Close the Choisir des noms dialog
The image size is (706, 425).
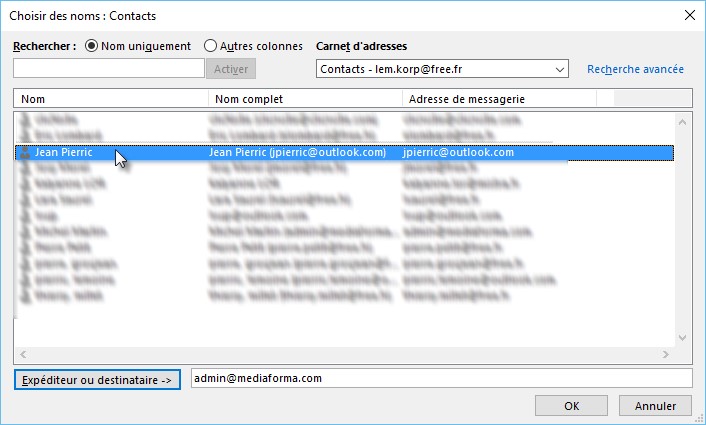click(x=689, y=15)
